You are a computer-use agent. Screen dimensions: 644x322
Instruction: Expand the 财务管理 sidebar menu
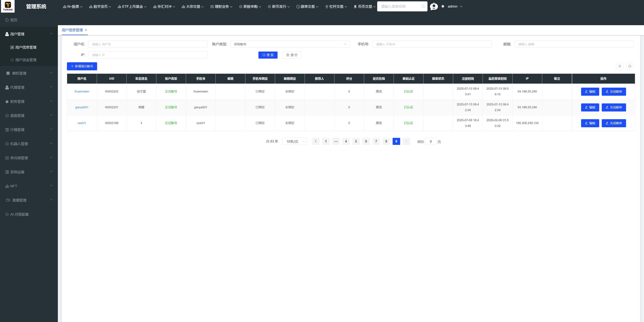29,102
